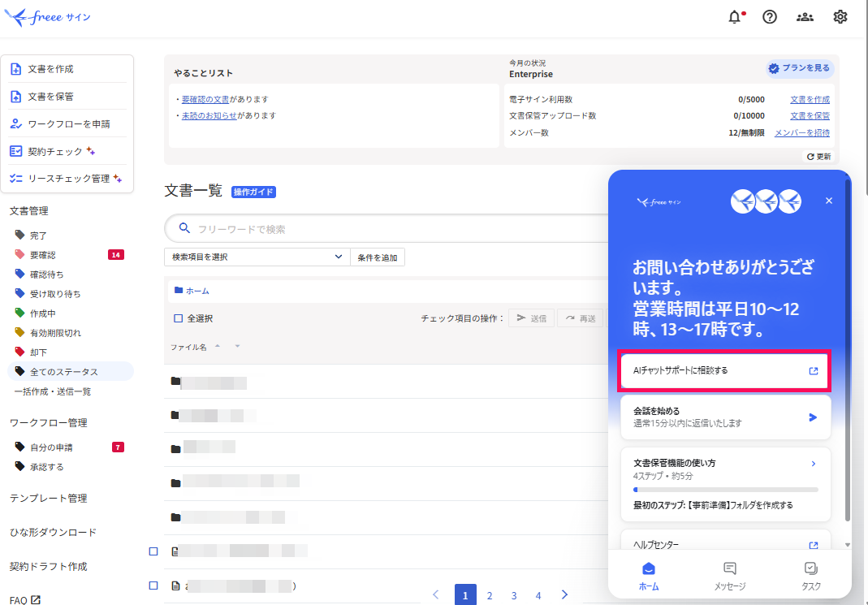Click the 未読のお知らせ link
868x605 pixels.
209,115
